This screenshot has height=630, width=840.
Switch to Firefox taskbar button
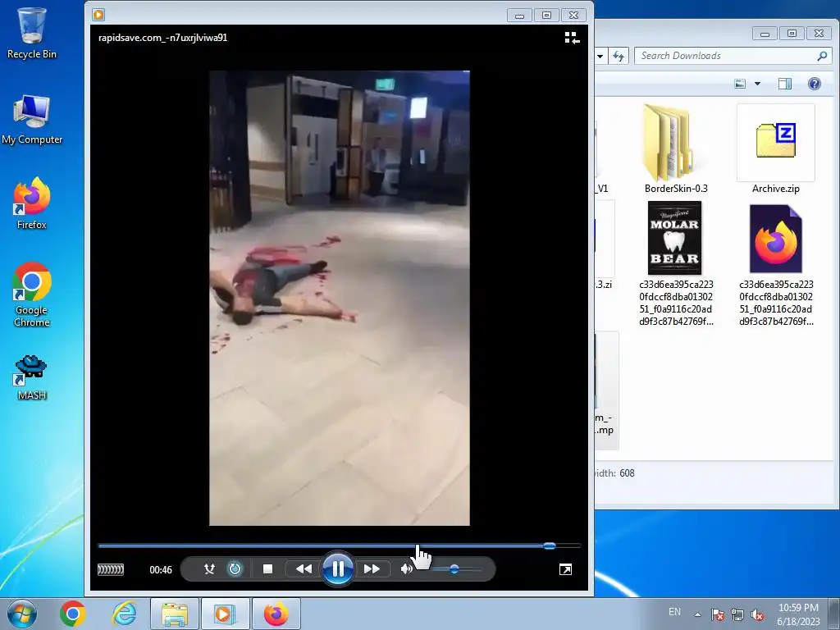(276, 614)
